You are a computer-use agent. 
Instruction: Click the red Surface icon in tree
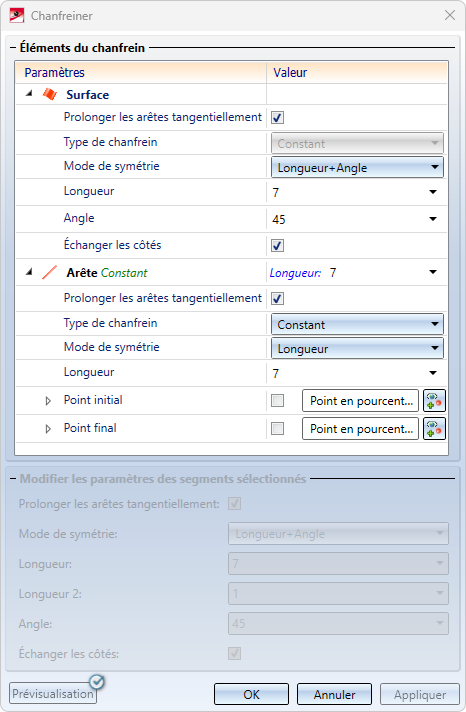coord(50,94)
